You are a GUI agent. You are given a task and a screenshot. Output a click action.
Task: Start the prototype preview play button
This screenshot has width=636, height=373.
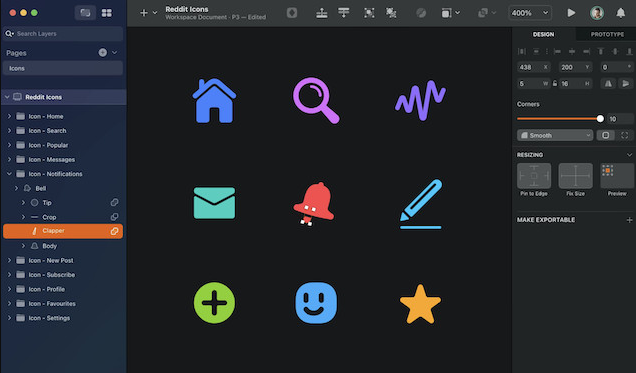pyautogui.click(x=571, y=13)
